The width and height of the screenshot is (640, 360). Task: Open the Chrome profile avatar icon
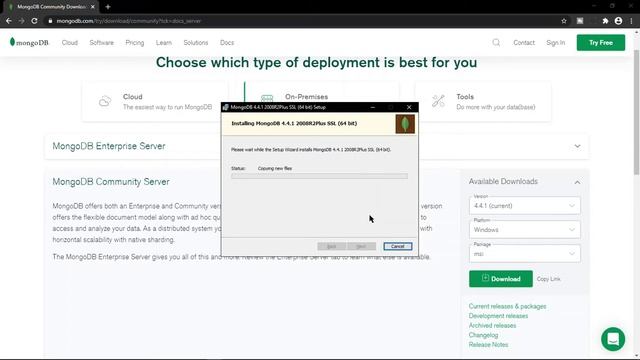pos(618,21)
